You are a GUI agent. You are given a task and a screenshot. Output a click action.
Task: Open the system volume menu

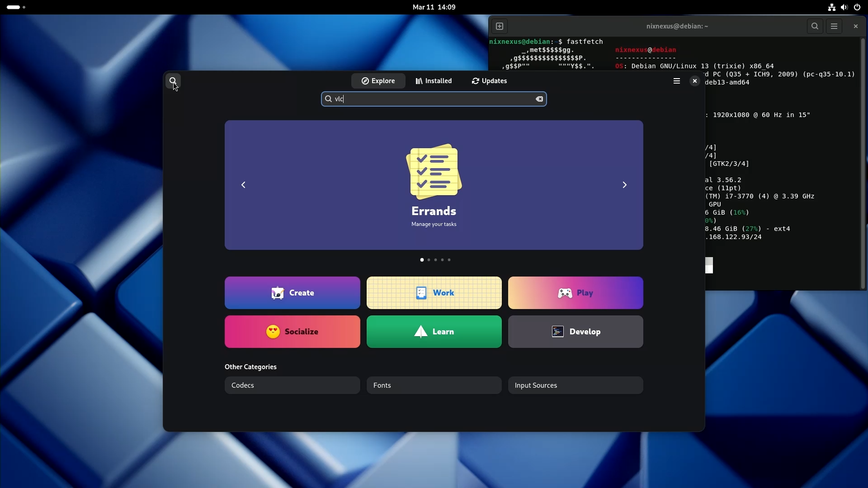[844, 7]
